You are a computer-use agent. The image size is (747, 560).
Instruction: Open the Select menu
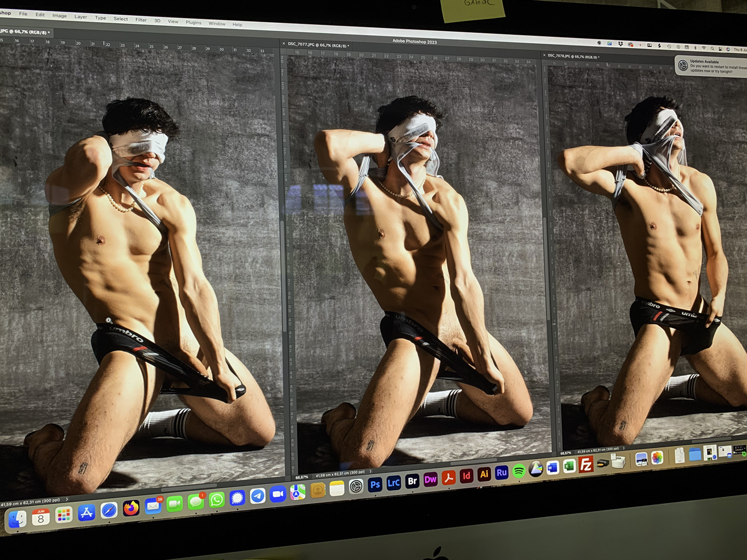[121, 19]
